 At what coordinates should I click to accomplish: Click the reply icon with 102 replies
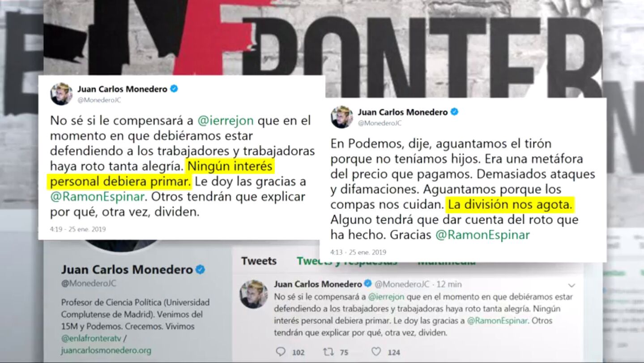pyautogui.click(x=281, y=352)
